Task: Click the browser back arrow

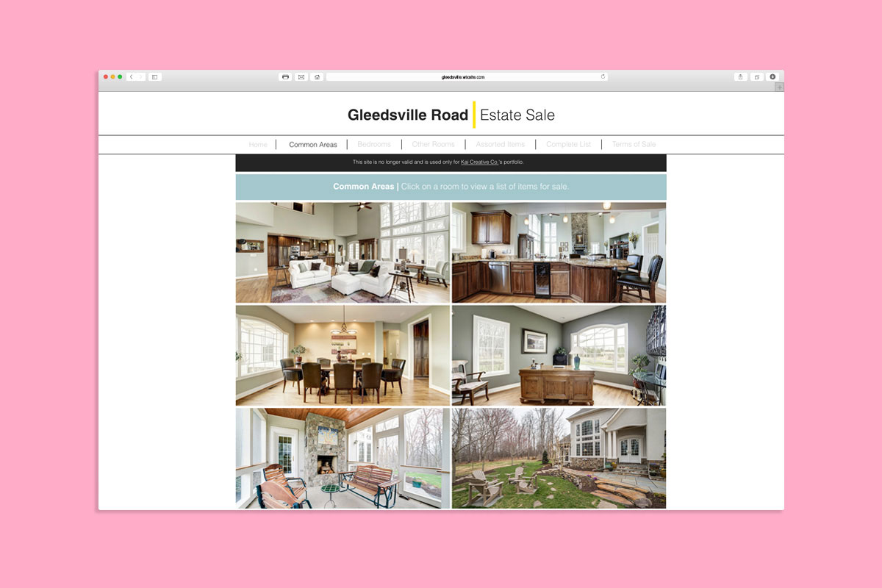Action: click(x=131, y=77)
